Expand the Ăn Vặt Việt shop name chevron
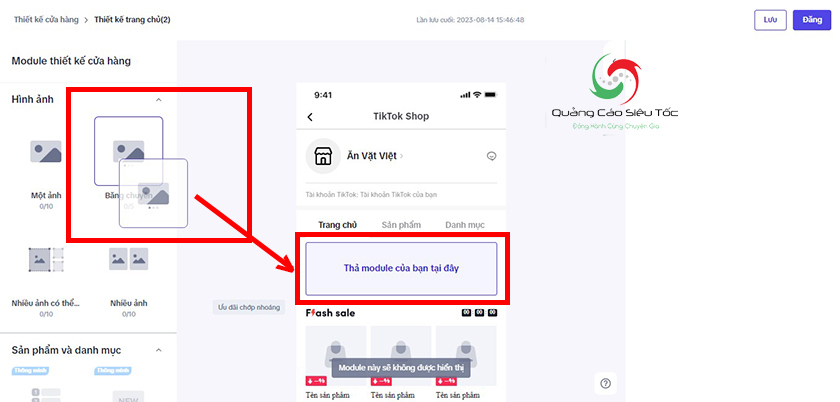 [x=402, y=156]
